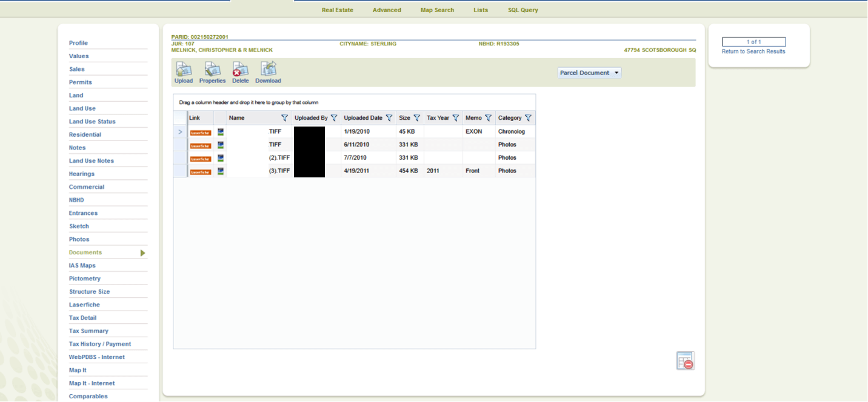868x402 pixels.
Task: Open Laserfiche link for 6/11/2010 row
Action: (201, 145)
